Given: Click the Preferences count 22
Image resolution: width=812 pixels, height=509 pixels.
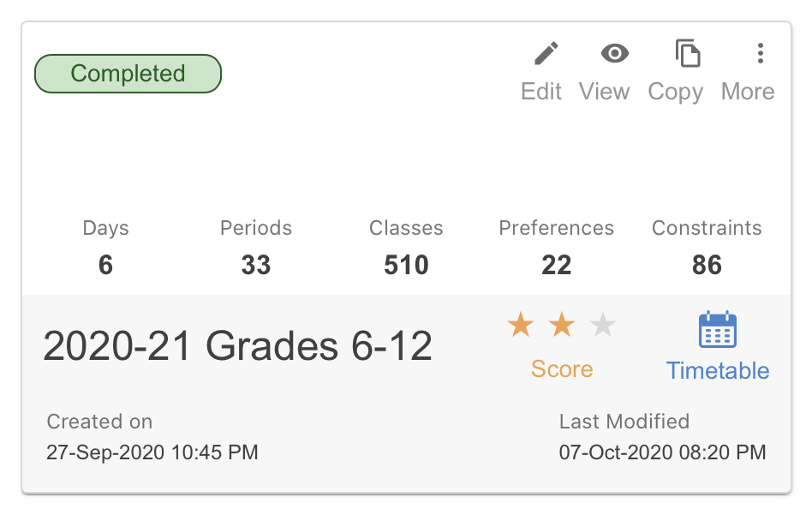Looking at the screenshot, I should tap(556, 265).
